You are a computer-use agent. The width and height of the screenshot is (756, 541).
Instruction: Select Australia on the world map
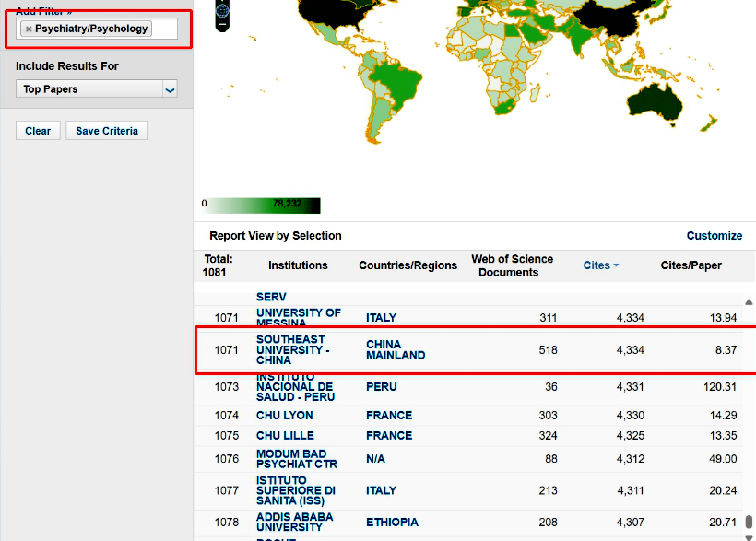[655, 102]
